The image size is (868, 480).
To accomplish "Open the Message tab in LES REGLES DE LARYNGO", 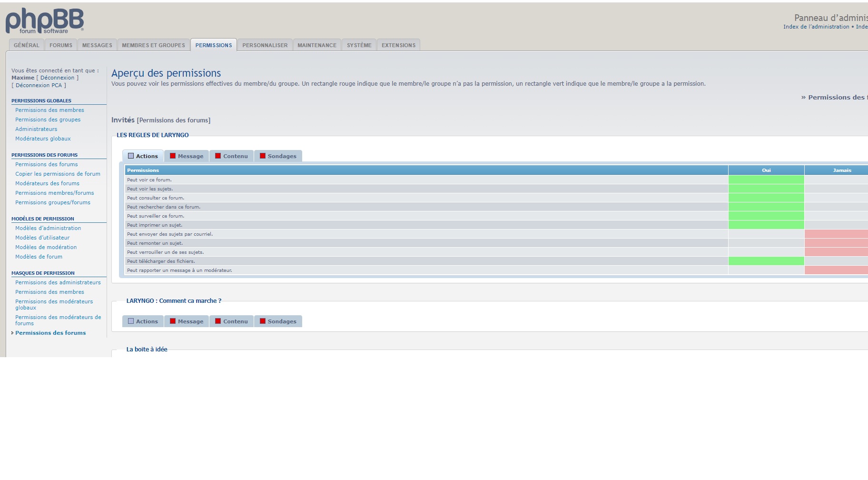I will pos(186,156).
